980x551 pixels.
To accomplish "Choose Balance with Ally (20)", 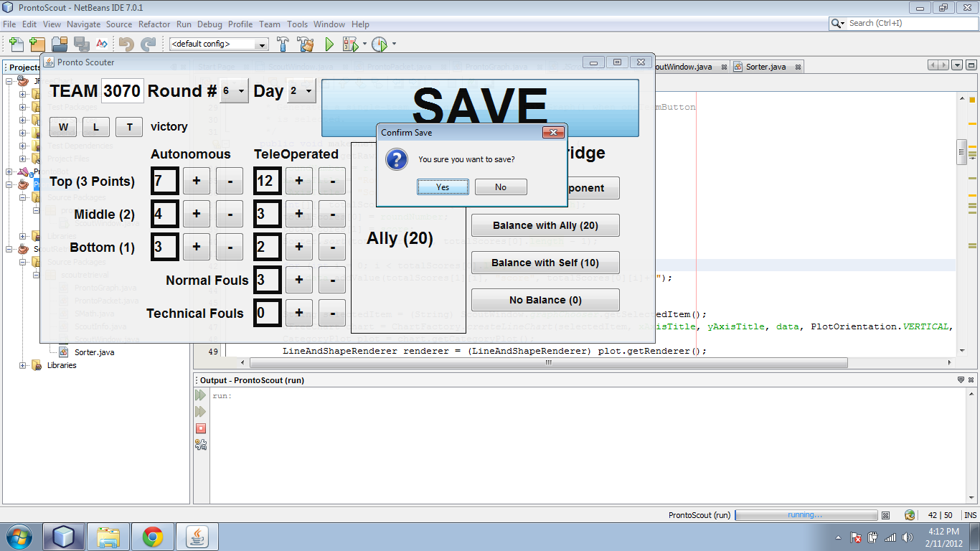I will (x=545, y=225).
